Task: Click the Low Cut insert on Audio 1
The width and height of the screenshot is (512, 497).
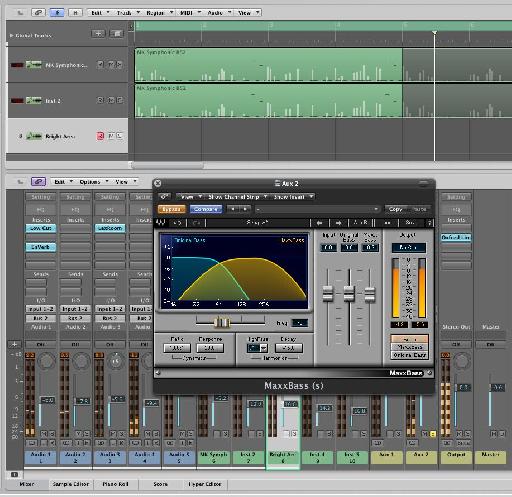Action: [x=41, y=228]
